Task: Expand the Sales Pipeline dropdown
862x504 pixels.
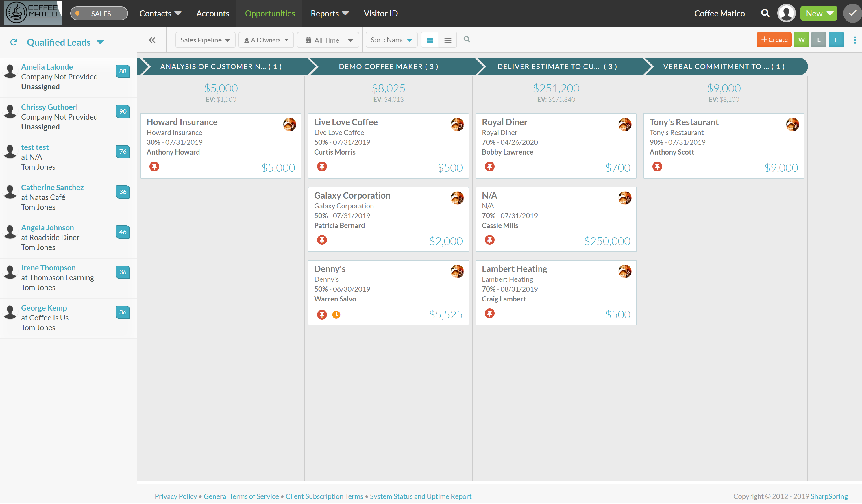Action: coord(205,40)
